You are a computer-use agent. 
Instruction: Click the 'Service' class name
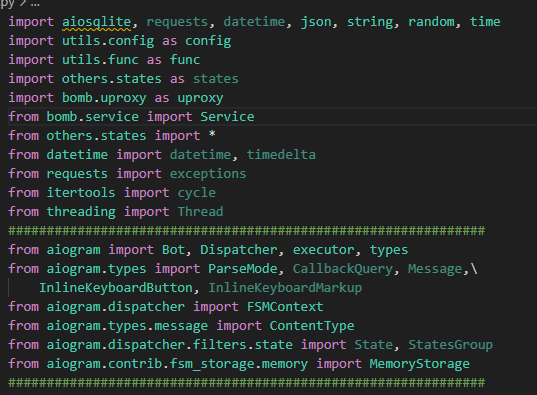coord(227,117)
